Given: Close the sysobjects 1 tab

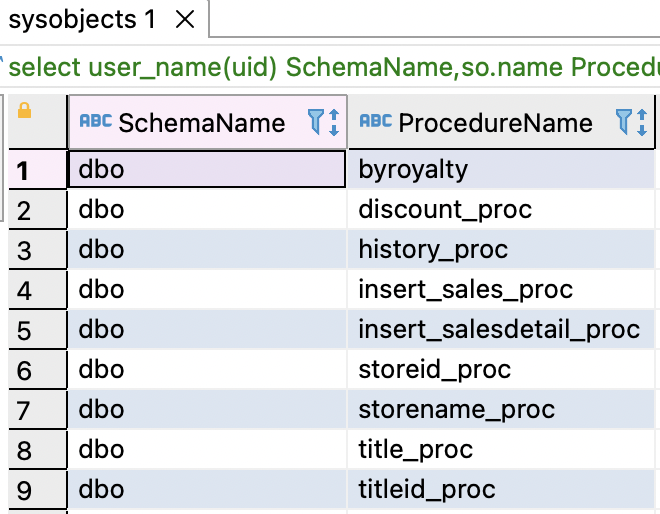Looking at the screenshot, I should (185, 19).
